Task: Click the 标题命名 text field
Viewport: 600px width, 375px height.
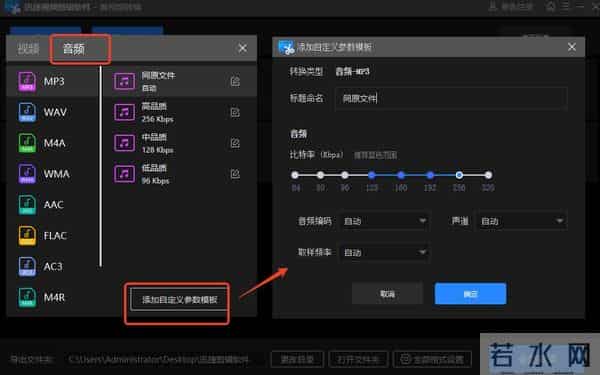Action: click(451, 99)
